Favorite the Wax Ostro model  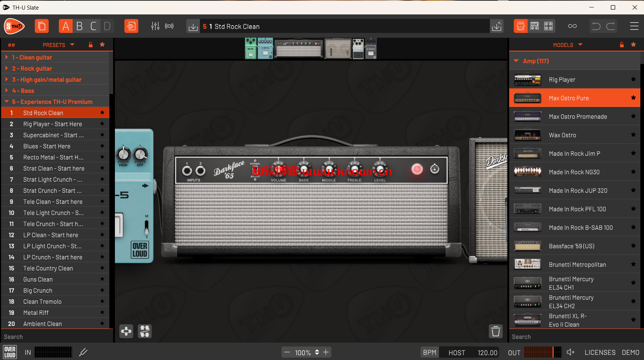coord(633,135)
